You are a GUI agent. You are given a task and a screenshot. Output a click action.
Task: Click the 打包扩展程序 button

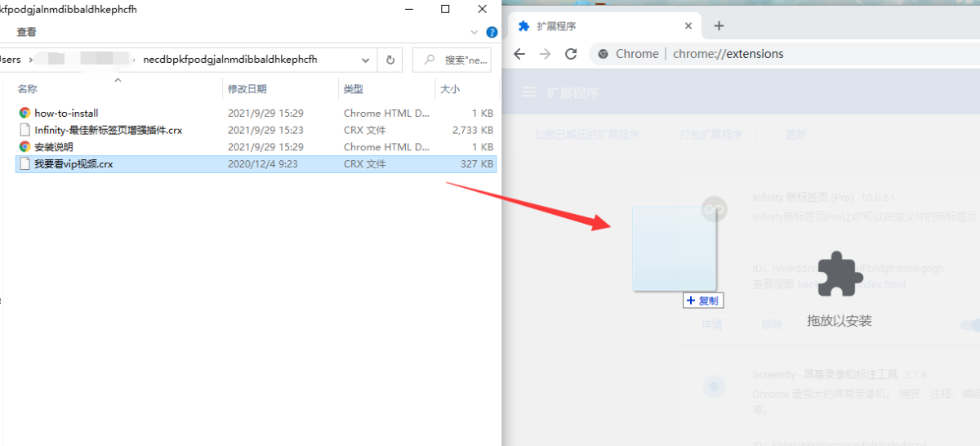710,135
